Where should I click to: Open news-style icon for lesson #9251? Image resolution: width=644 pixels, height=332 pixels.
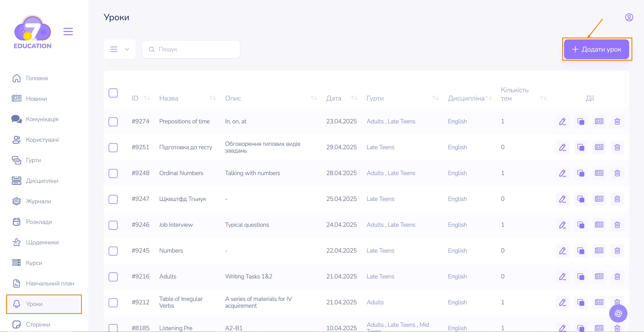(x=599, y=147)
